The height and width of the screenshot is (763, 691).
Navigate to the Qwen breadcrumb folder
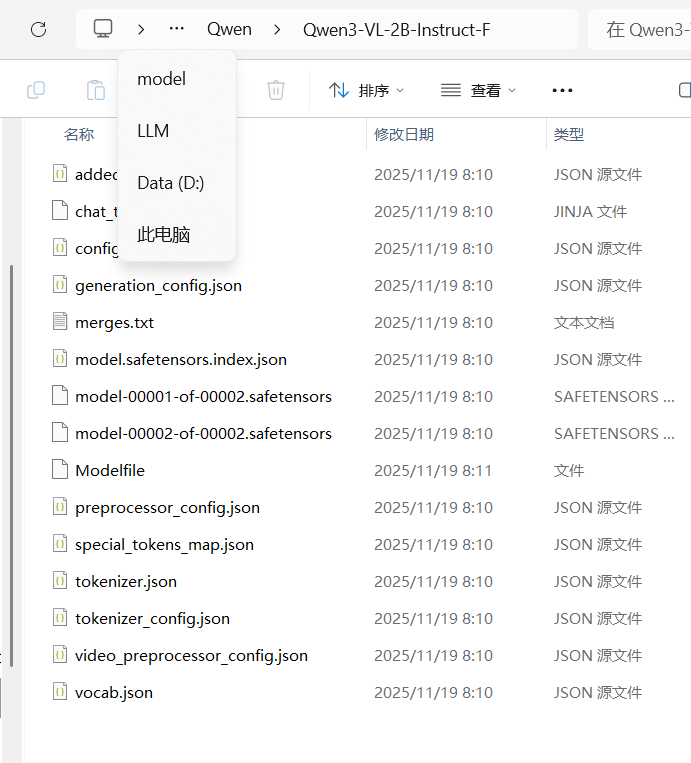(229, 30)
